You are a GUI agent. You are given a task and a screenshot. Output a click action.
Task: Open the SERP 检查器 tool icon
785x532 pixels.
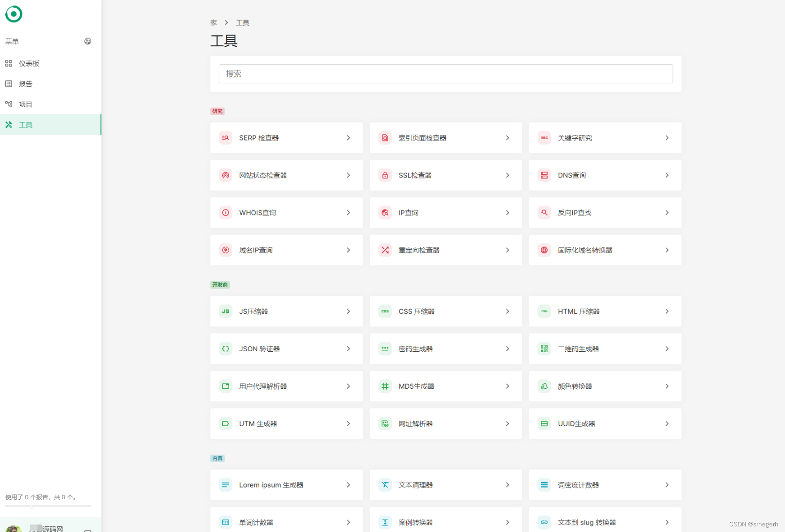point(225,138)
